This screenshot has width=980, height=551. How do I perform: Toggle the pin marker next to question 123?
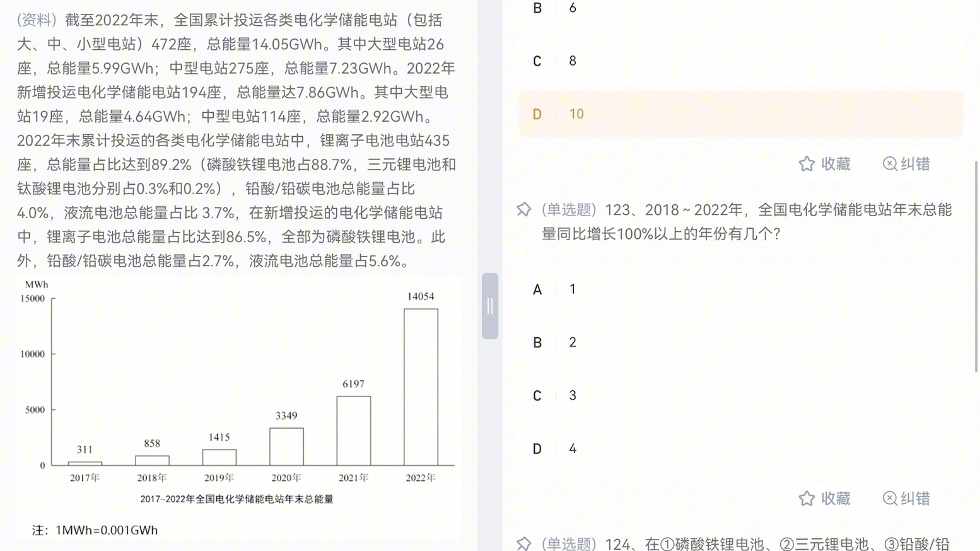[524, 209]
